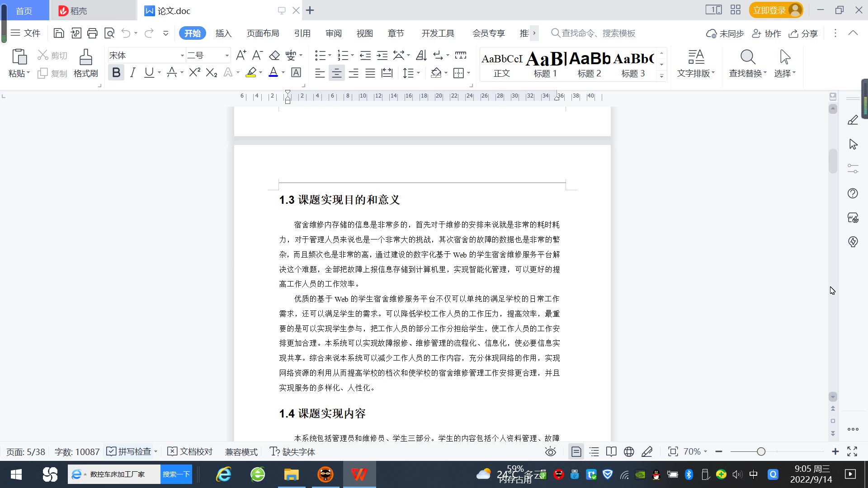
Task: Click the zoom slider handle
Action: pos(761,451)
